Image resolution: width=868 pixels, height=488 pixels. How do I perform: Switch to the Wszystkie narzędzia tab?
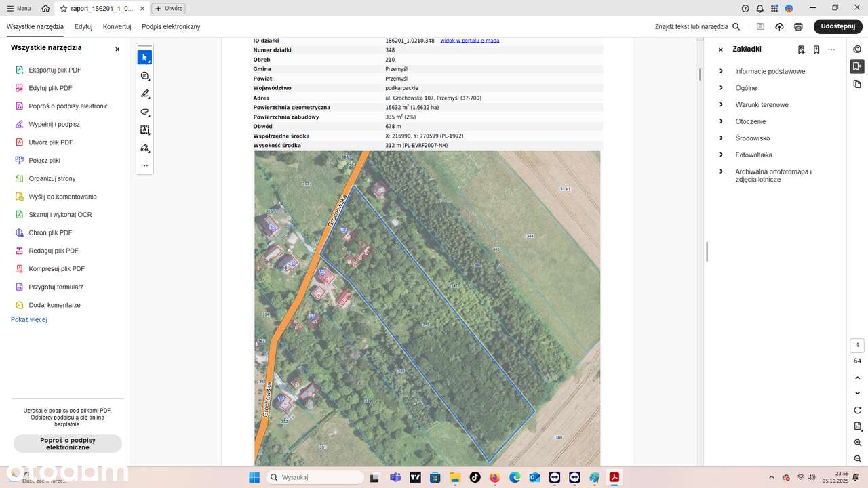35,27
